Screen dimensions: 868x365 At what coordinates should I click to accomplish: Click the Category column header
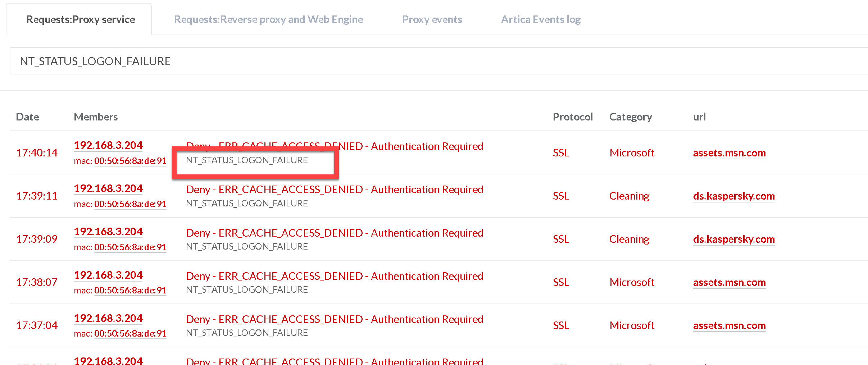point(630,117)
